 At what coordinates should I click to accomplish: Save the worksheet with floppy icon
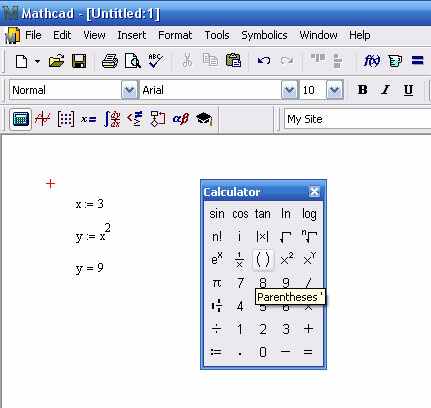tap(79, 61)
